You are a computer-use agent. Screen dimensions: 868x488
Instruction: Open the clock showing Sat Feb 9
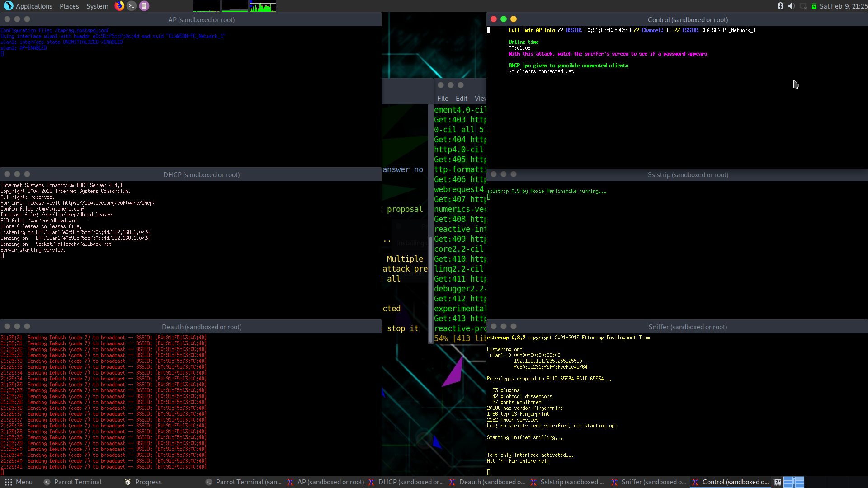pos(843,6)
